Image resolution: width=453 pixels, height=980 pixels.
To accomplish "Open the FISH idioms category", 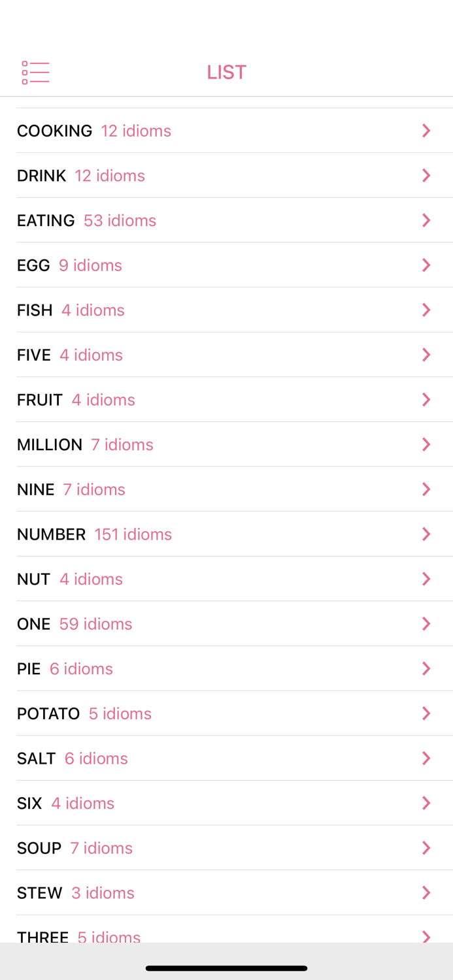I will coord(226,310).
